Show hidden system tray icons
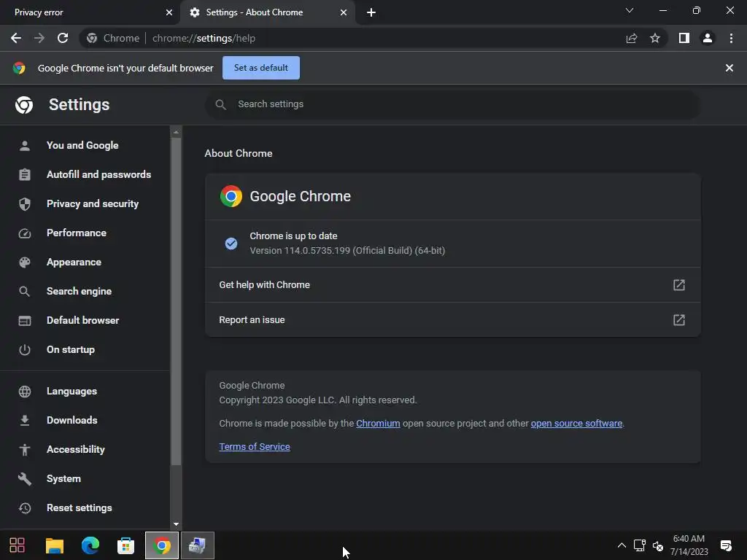Screen dimensions: 747x560 622,545
